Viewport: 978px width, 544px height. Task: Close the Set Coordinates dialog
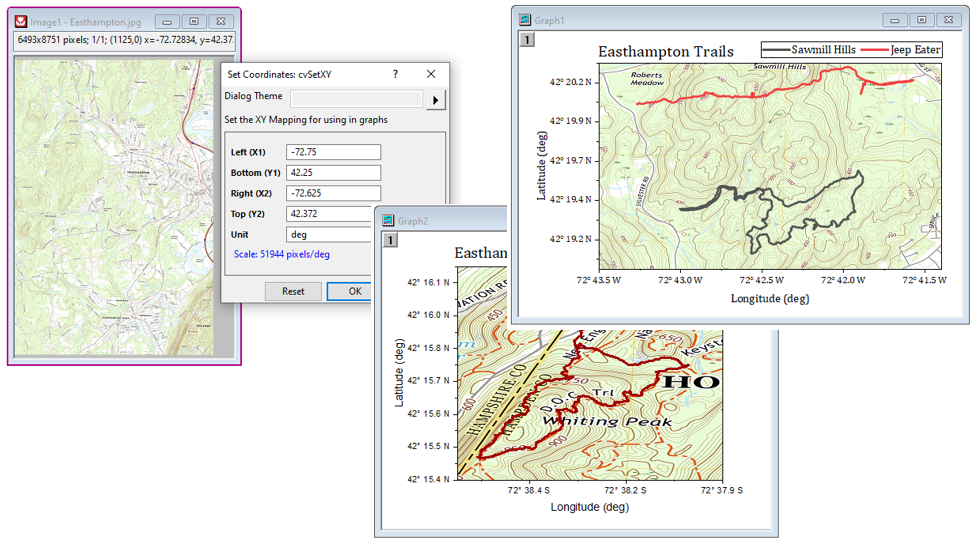click(x=431, y=74)
